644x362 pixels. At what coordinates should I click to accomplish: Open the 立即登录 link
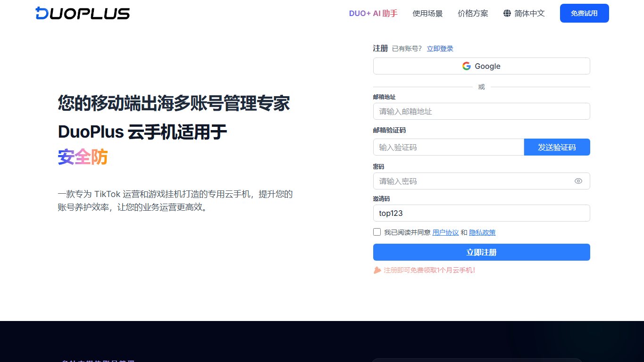440,49
